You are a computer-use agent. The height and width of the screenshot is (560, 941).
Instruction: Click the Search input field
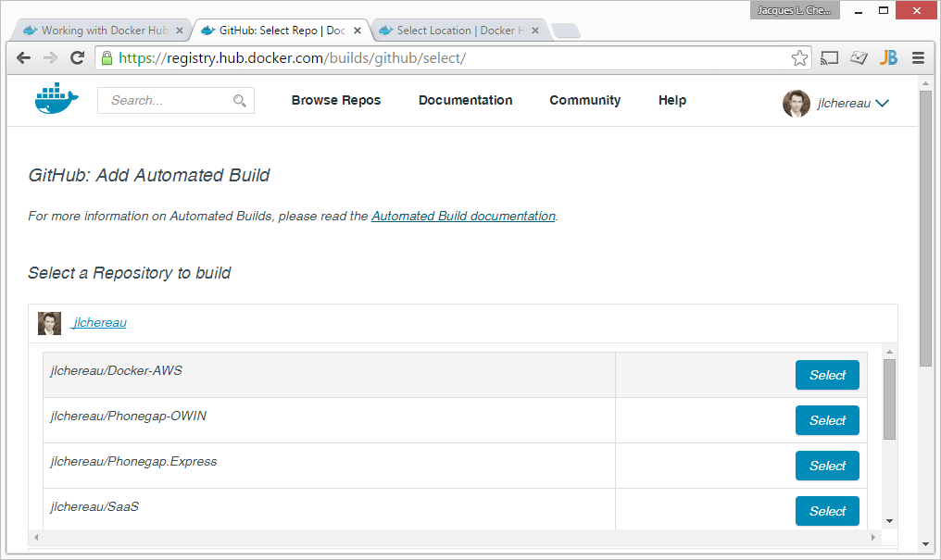click(176, 100)
